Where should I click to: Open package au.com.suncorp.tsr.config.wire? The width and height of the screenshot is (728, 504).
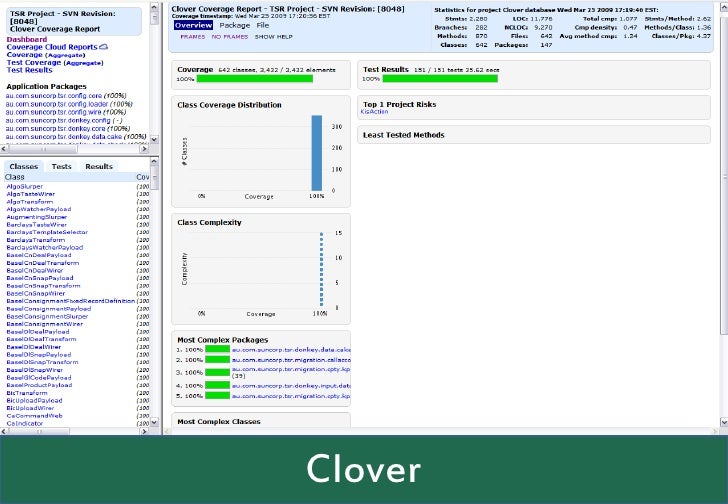click(54, 112)
